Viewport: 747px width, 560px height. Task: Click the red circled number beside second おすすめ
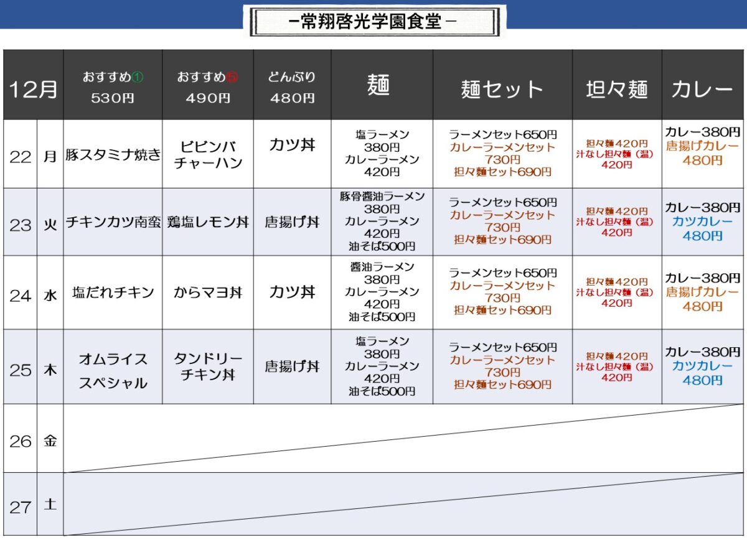click(x=233, y=77)
